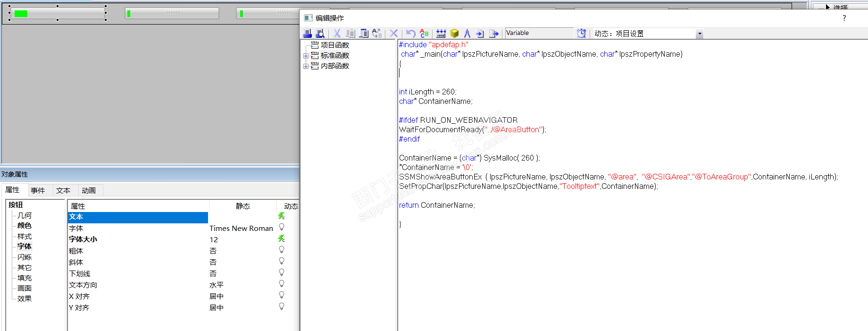Click the light bulb in X 对齐 row
868x331 pixels.
coord(282,295)
